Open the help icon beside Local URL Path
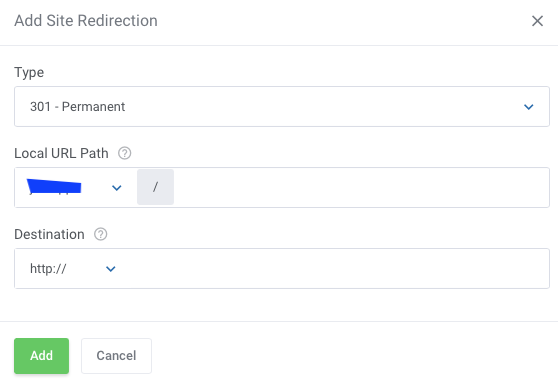This screenshot has width=558, height=385. tap(125, 153)
